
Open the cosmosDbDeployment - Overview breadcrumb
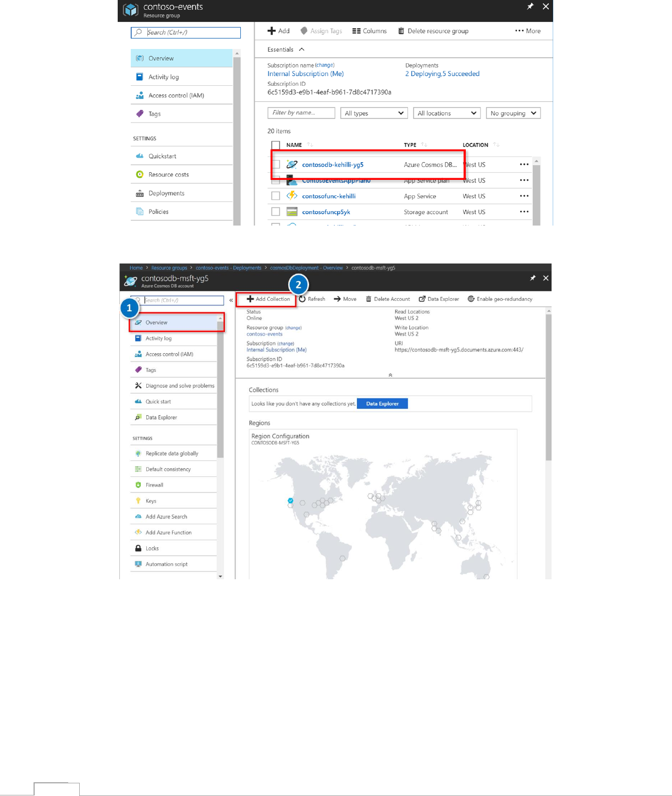click(306, 268)
